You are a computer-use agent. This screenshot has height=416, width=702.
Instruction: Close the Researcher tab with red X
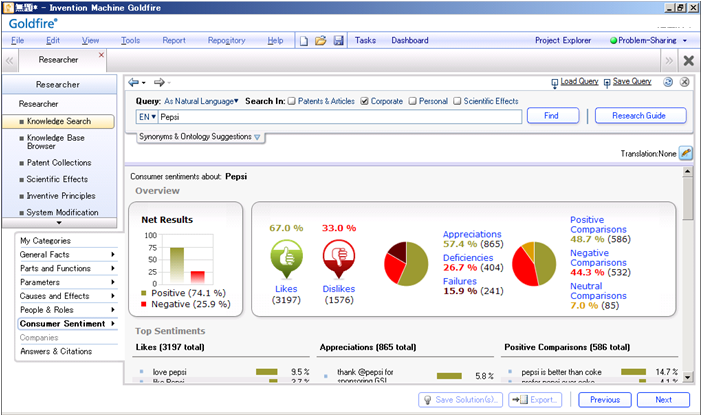pos(101,55)
